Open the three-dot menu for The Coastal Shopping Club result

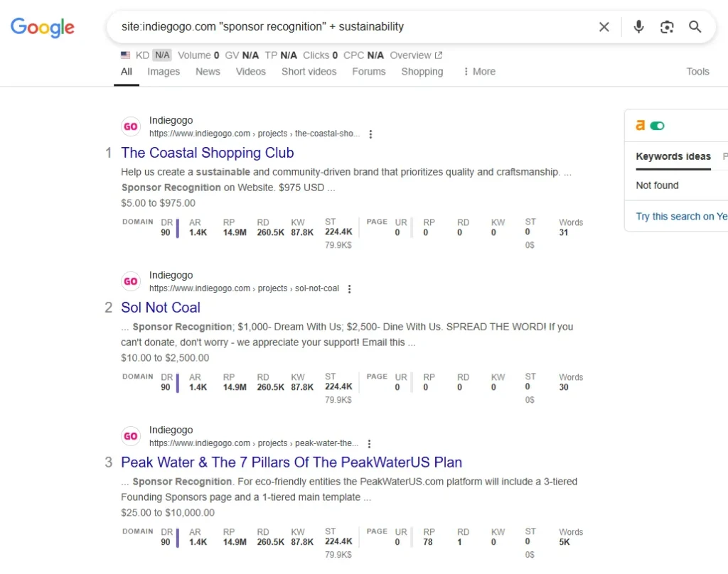point(370,134)
